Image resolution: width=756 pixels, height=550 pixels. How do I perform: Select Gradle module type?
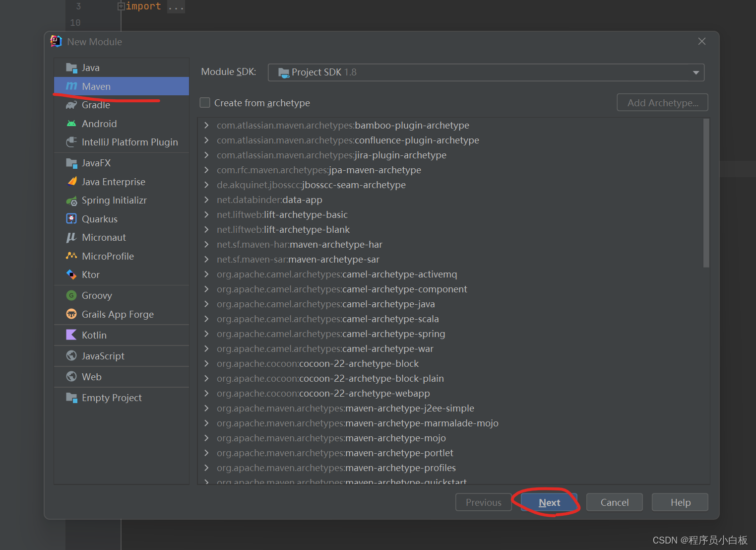(122, 105)
